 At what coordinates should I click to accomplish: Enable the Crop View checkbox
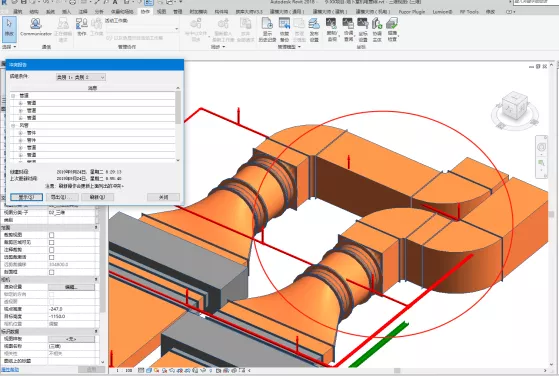(x=51, y=235)
